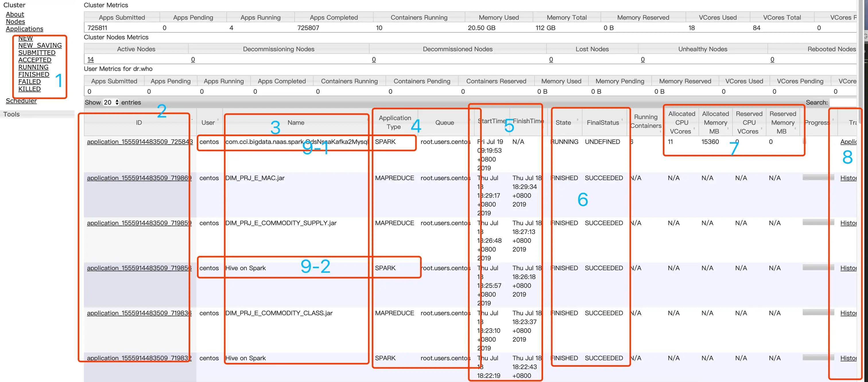Sort by FinalStatus column header
Screen dimensions: 868x382
(x=602, y=122)
